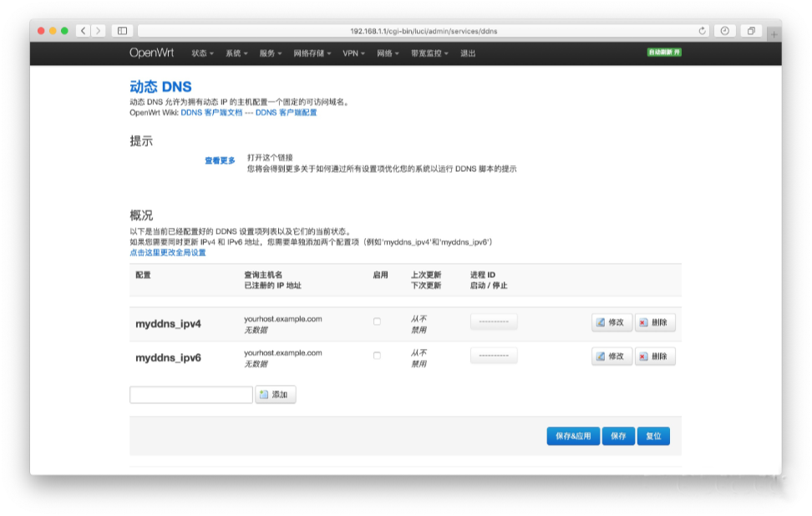This screenshot has width=812, height=516.
Task: Click 退出 to log out
Action: pyautogui.click(x=467, y=53)
